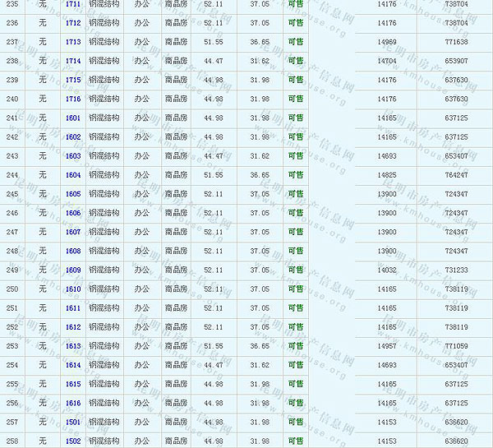Open room 1601 details
The image size is (493, 448).
tap(73, 118)
